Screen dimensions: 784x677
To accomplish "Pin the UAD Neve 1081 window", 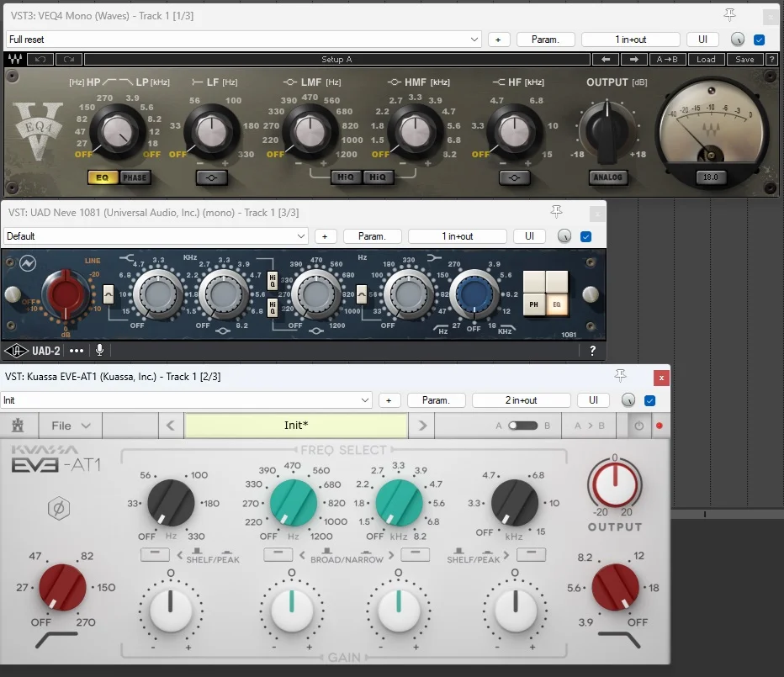I will [x=557, y=211].
